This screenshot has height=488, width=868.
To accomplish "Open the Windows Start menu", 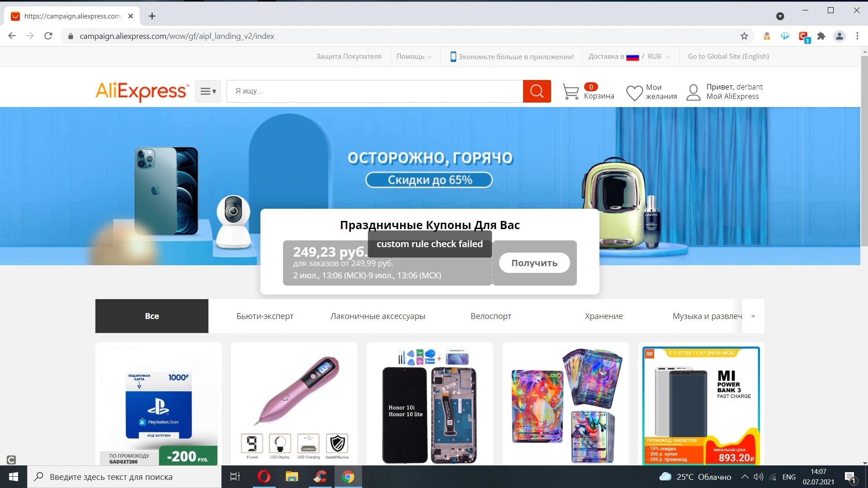I will click(14, 477).
